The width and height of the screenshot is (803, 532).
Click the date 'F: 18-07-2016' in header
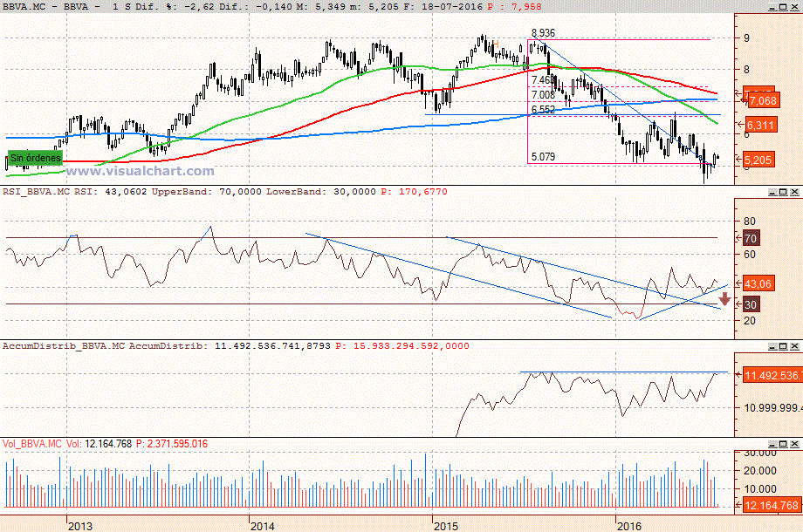click(x=442, y=7)
